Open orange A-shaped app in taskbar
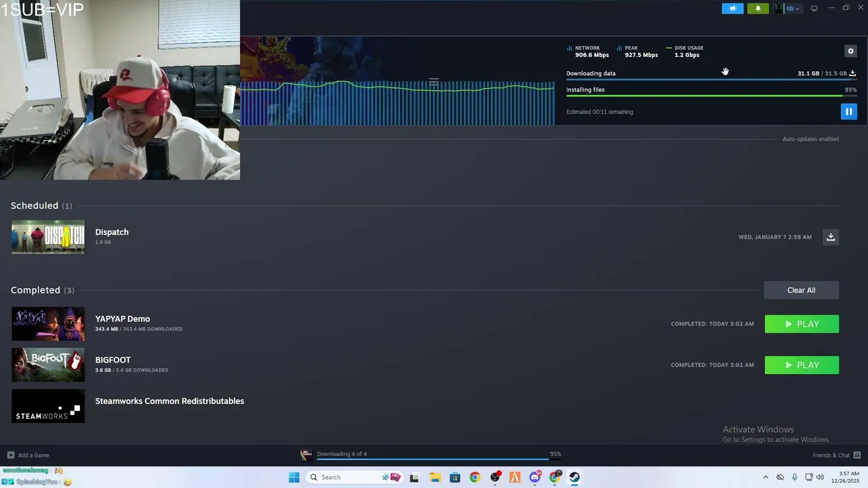Screen dimensions: 868x488 [x=515, y=477]
